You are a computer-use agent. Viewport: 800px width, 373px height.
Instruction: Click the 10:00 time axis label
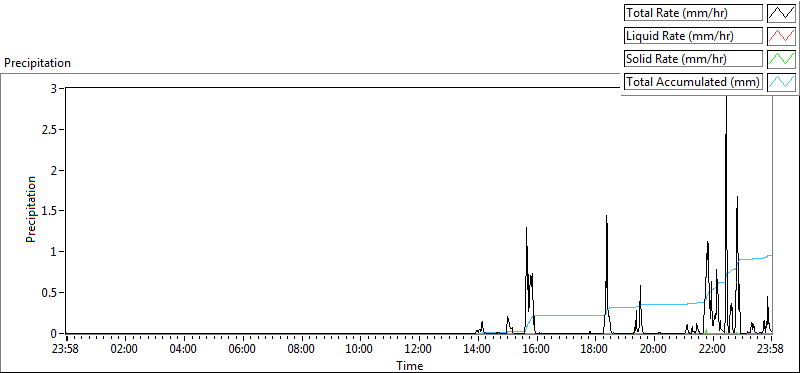[x=359, y=350]
